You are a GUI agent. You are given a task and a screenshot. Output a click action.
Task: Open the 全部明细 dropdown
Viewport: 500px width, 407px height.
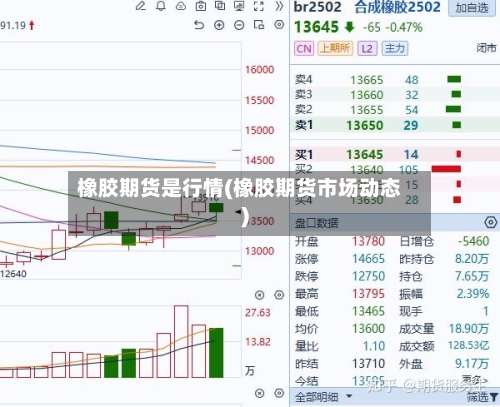[x=323, y=397]
